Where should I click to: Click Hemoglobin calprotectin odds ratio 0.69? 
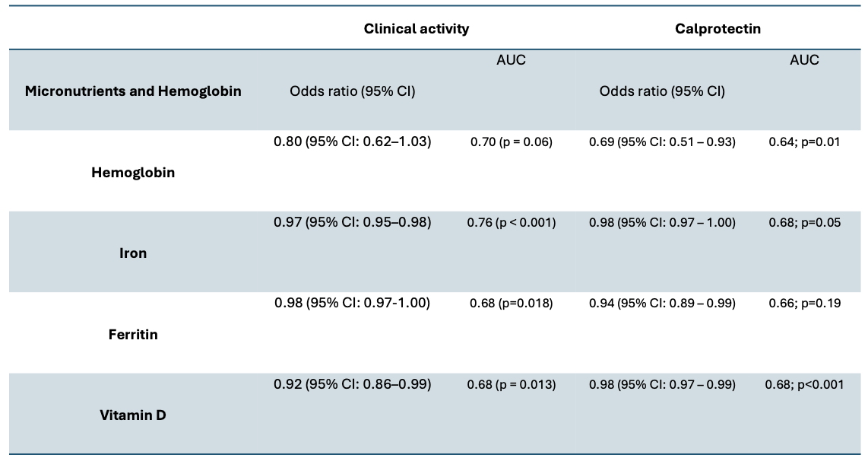[x=662, y=142]
